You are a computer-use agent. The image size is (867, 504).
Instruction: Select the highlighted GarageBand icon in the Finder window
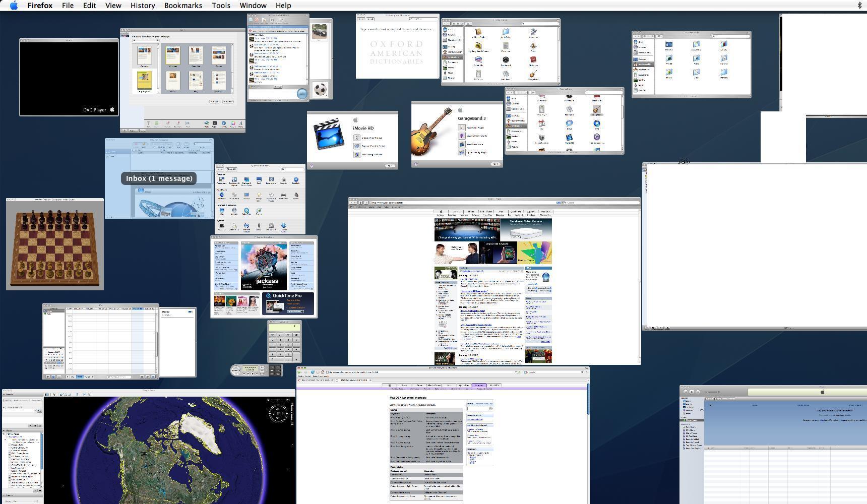click(596, 110)
